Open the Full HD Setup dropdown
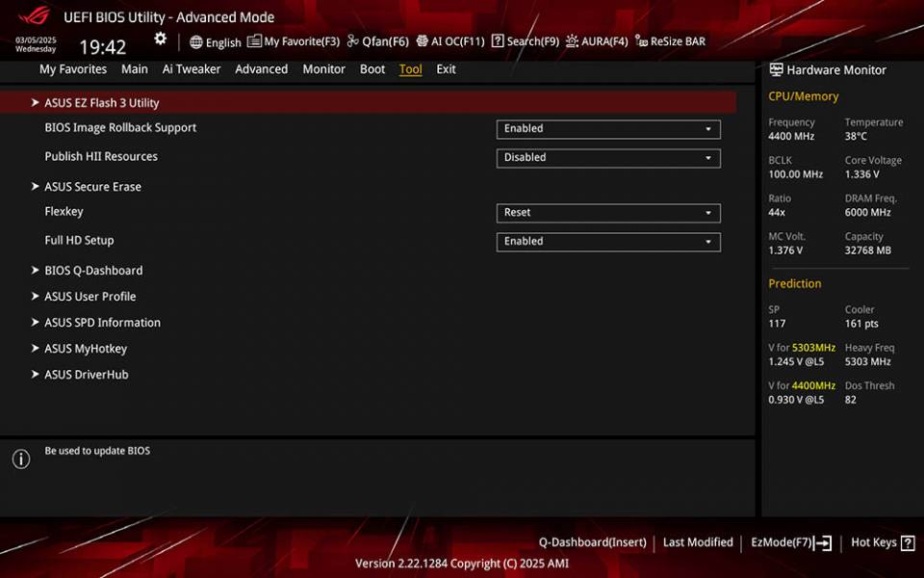 point(608,241)
